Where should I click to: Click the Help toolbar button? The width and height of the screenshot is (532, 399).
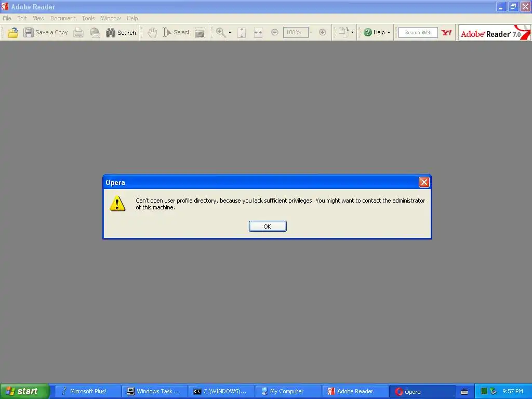click(x=374, y=33)
